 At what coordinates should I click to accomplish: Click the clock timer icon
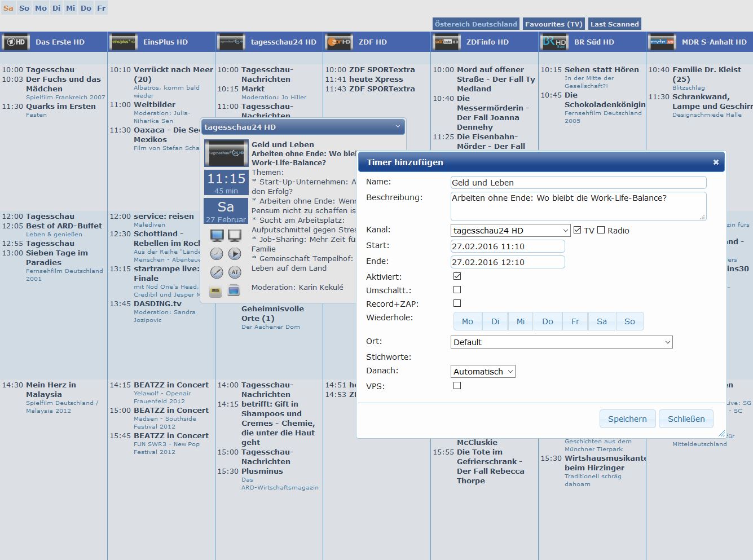coord(217,254)
